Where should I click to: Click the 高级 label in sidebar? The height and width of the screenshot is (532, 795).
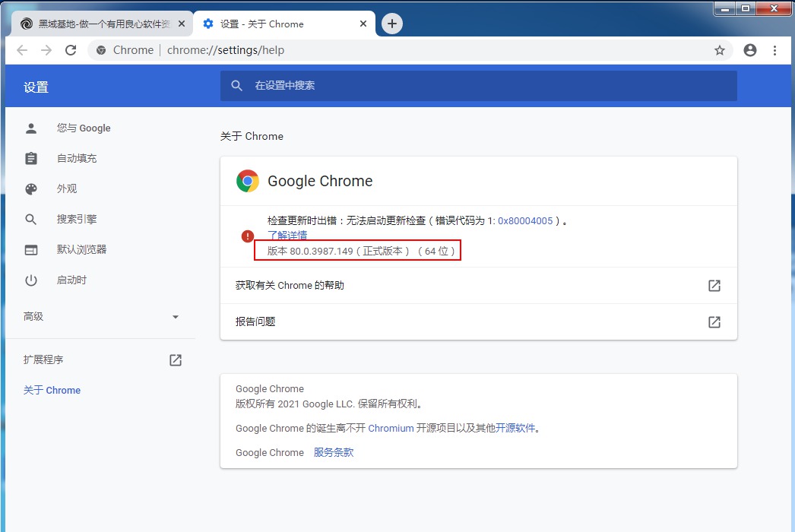33,316
